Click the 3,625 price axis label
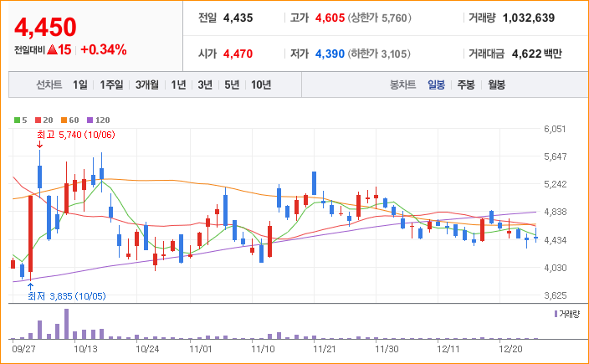 555,295
